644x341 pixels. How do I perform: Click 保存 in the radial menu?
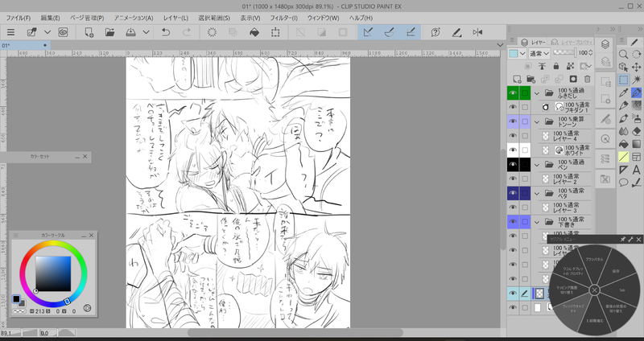[615, 271]
